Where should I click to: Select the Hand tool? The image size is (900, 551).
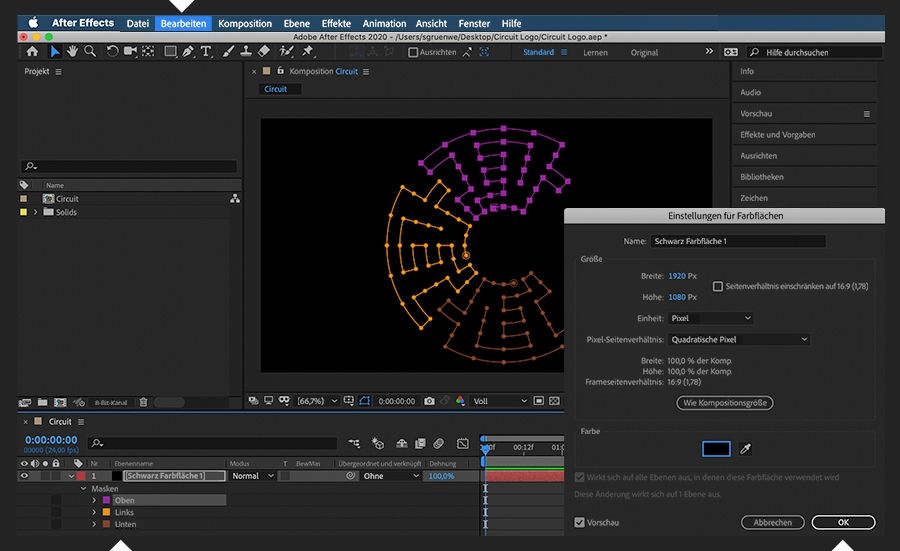point(72,52)
